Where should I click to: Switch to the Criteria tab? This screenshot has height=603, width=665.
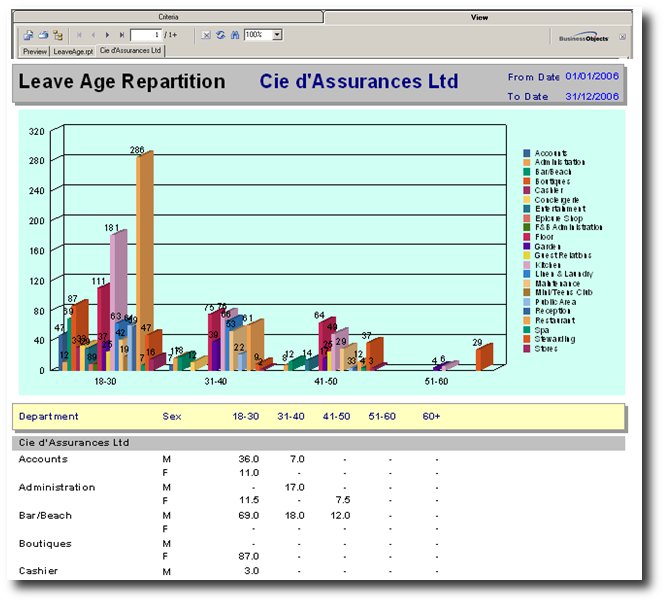coord(169,18)
